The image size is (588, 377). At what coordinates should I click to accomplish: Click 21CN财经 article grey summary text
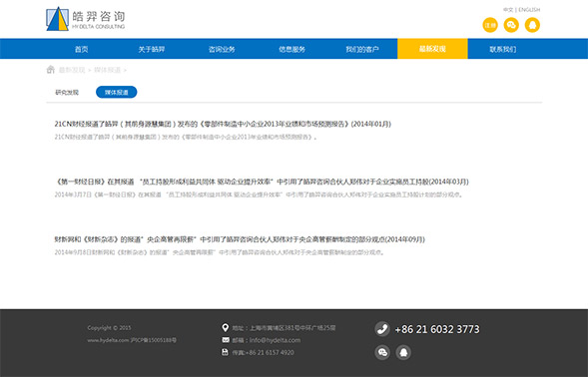point(186,138)
